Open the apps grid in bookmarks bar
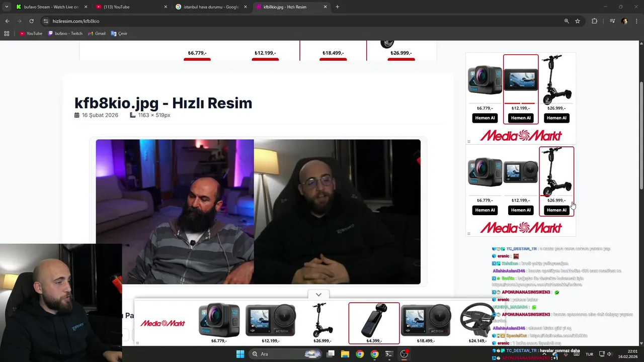 [7, 33]
